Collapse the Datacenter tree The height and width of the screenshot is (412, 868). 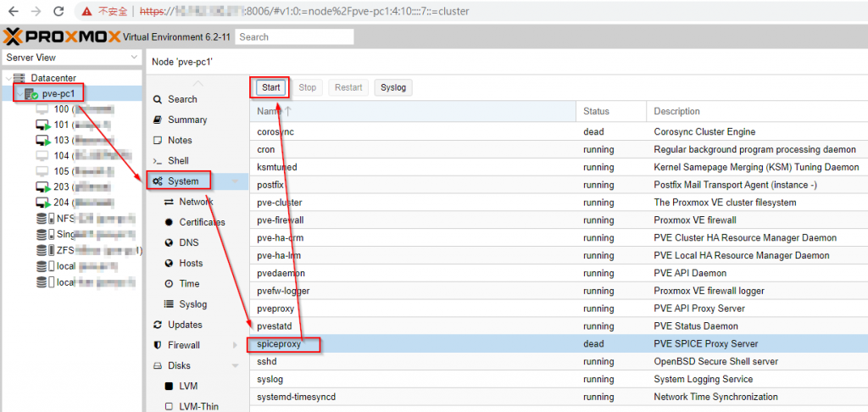(x=8, y=78)
